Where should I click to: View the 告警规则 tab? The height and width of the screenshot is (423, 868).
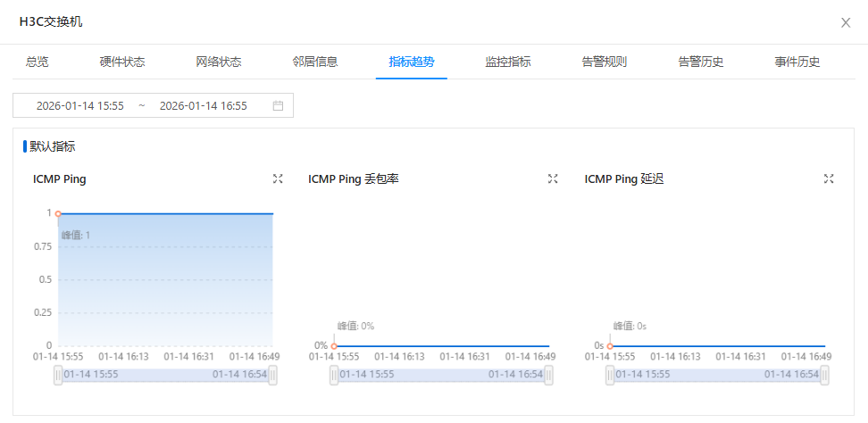605,62
